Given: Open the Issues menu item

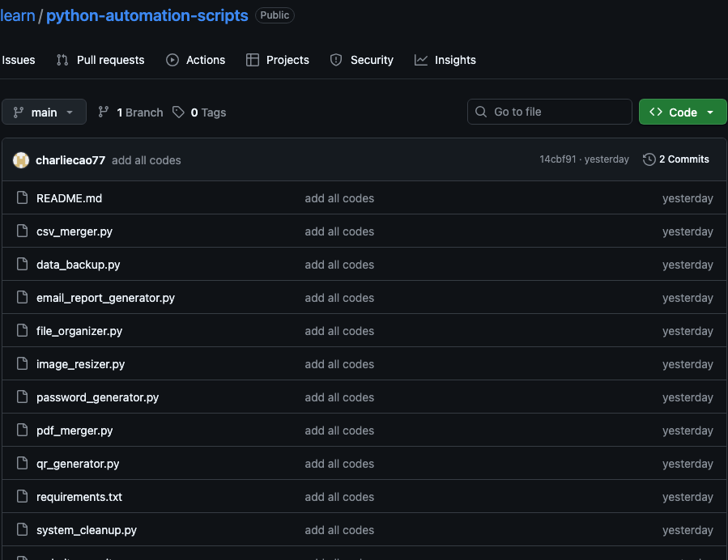Looking at the screenshot, I should click(19, 60).
